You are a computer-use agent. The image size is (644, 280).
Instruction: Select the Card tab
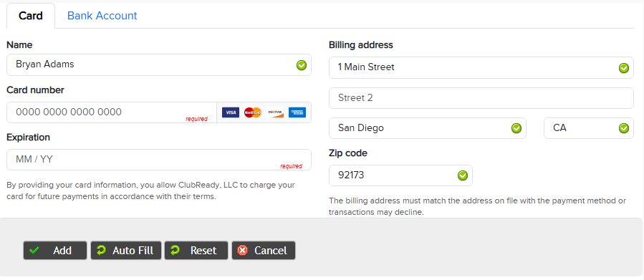[x=31, y=16]
